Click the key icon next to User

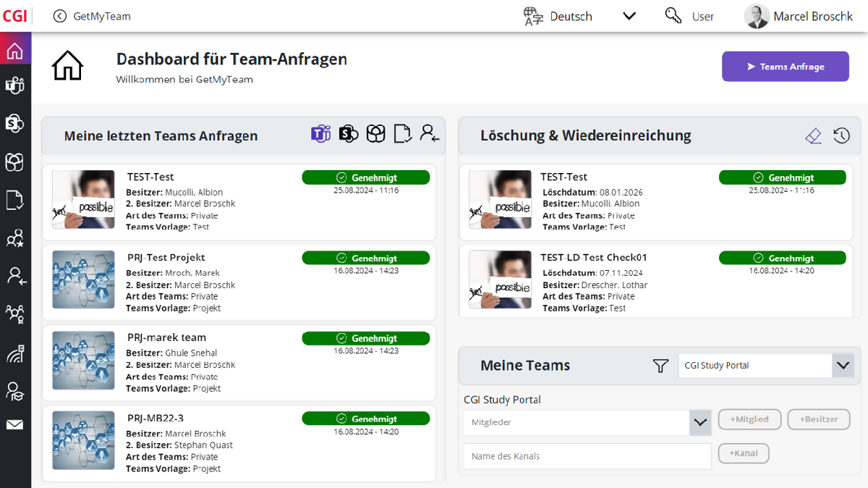tap(673, 16)
